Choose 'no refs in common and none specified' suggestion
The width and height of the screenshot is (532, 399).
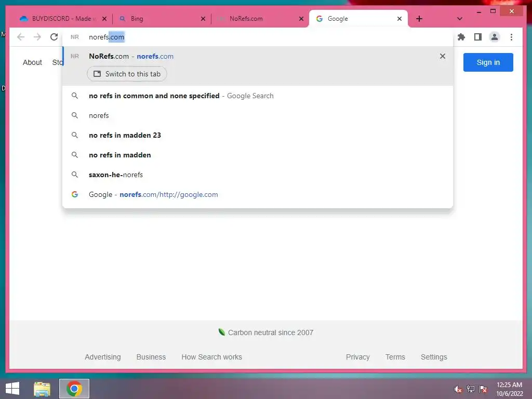pyautogui.click(x=258, y=96)
